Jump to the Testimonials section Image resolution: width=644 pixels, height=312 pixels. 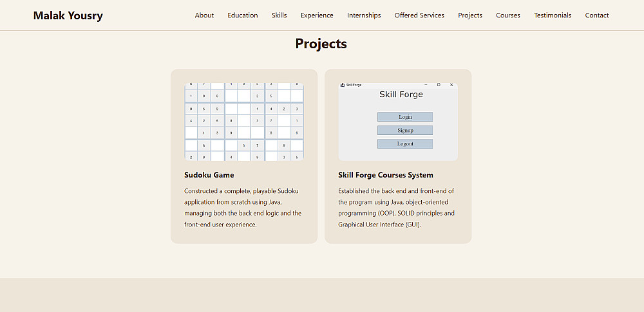click(x=553, y=15)
